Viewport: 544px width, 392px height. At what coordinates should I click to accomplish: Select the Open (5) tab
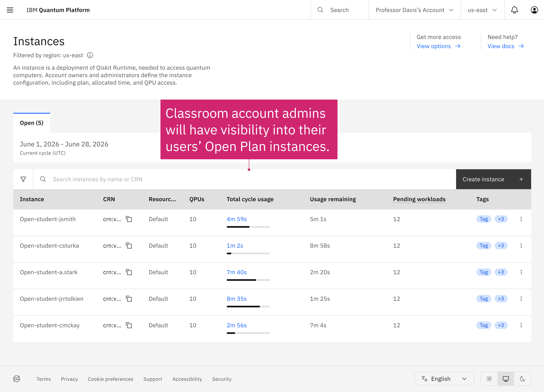coord(32,123)
